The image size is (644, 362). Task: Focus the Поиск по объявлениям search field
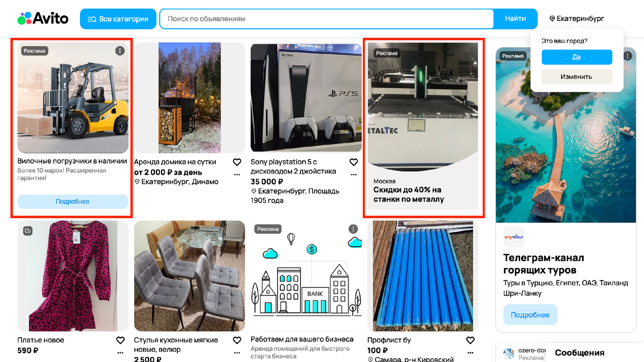(x=326, y=19)
